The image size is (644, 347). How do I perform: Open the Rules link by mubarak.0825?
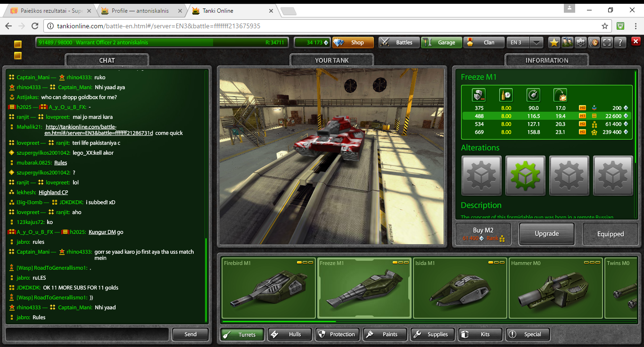click(x=60, y=163)
